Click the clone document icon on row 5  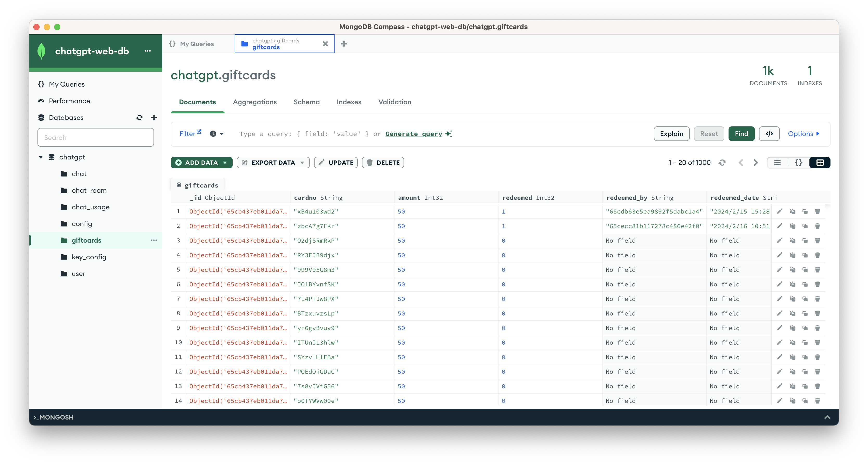click(x=805, y=270)
